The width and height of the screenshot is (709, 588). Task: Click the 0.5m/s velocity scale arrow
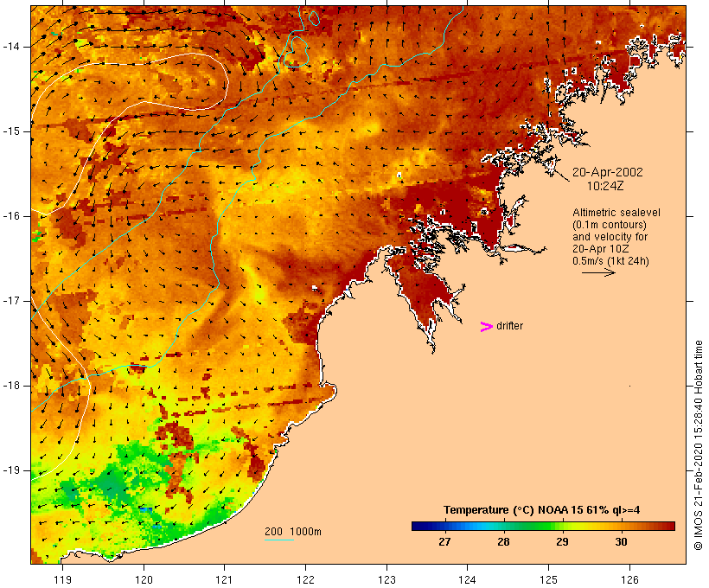[x=598, y=272]
